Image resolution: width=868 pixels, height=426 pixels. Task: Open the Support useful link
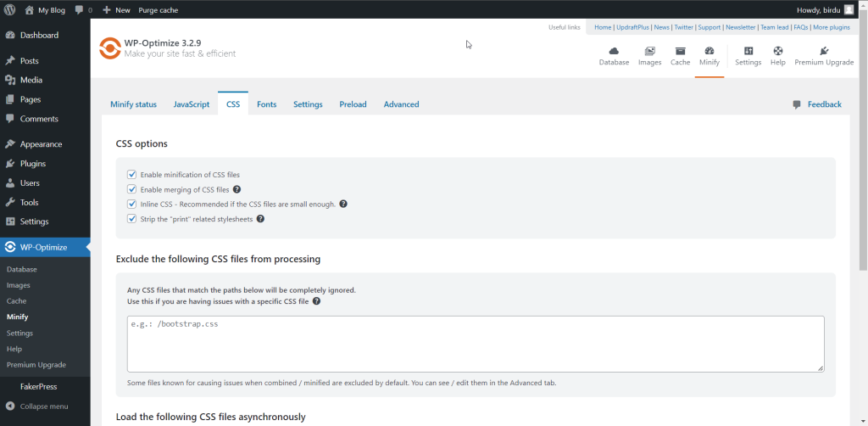click(709, 27)
